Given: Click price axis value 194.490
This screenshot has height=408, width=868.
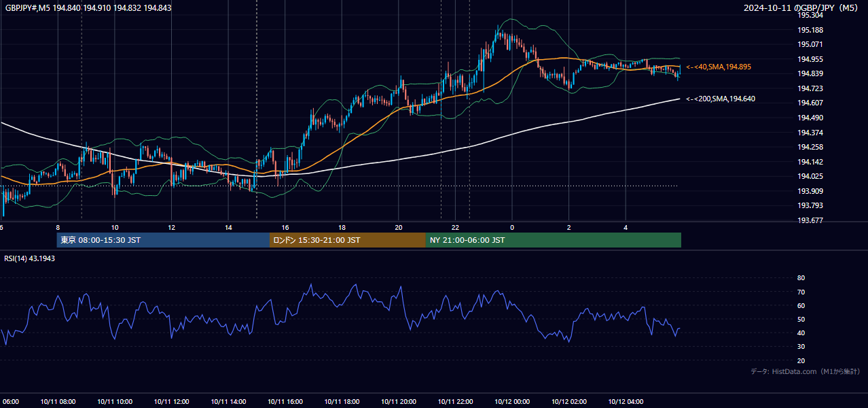Looking at the screenshot, I should click(810, 118).
